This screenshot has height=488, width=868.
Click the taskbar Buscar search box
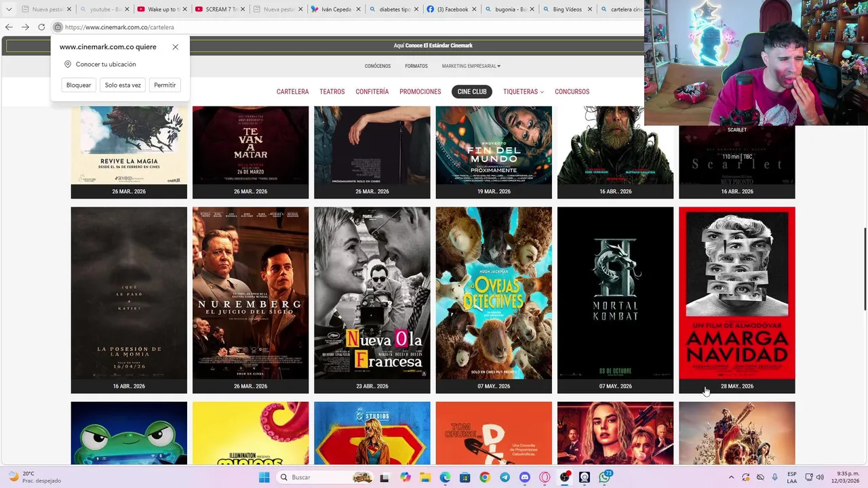point(325,477)
